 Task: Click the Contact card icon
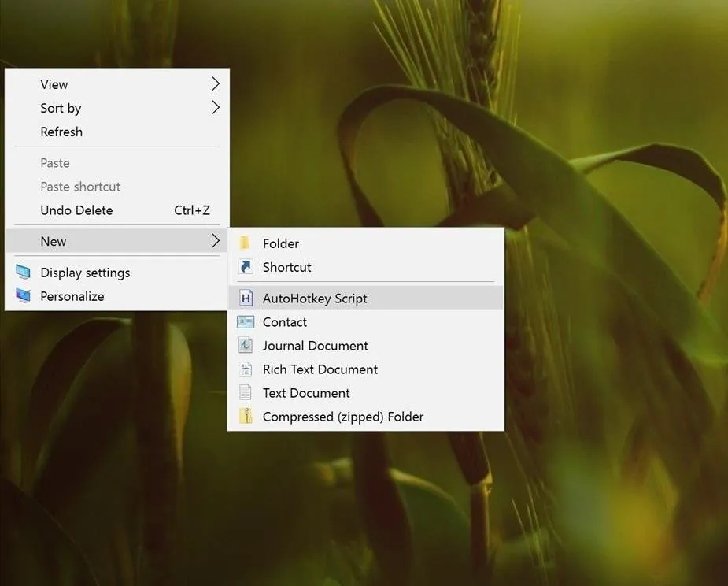pos(245,321)
